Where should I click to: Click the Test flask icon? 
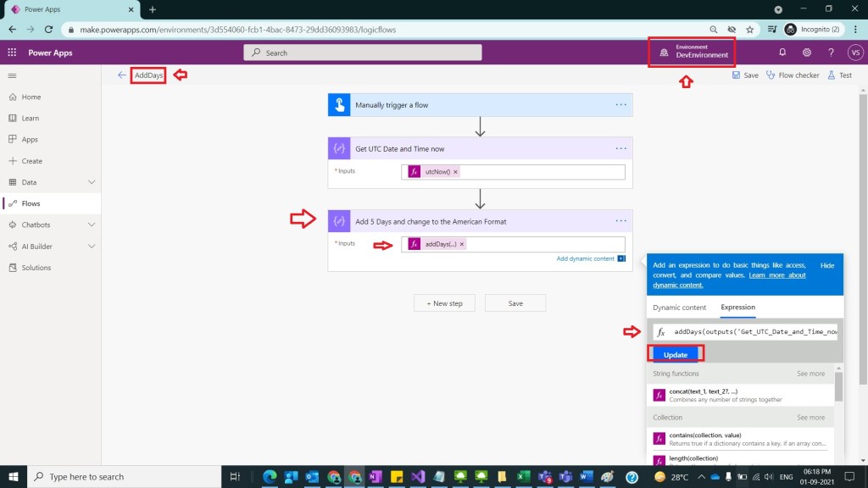(x=832, y=75)
